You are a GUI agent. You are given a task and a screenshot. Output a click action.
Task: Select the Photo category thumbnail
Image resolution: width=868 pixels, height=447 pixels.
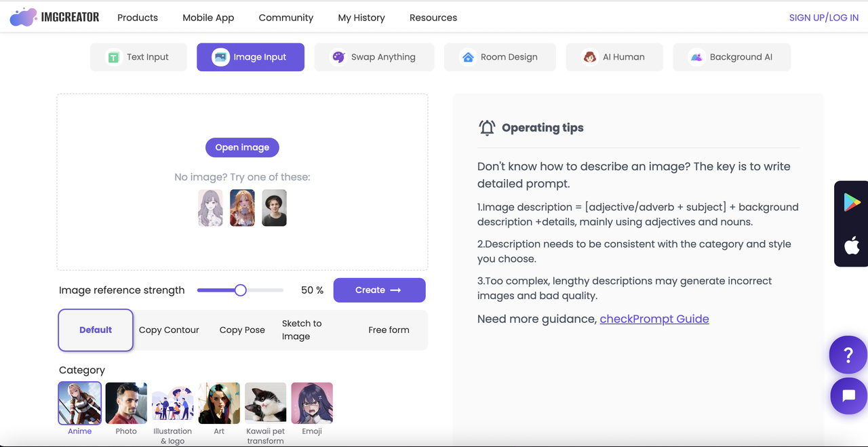point(126,403)
